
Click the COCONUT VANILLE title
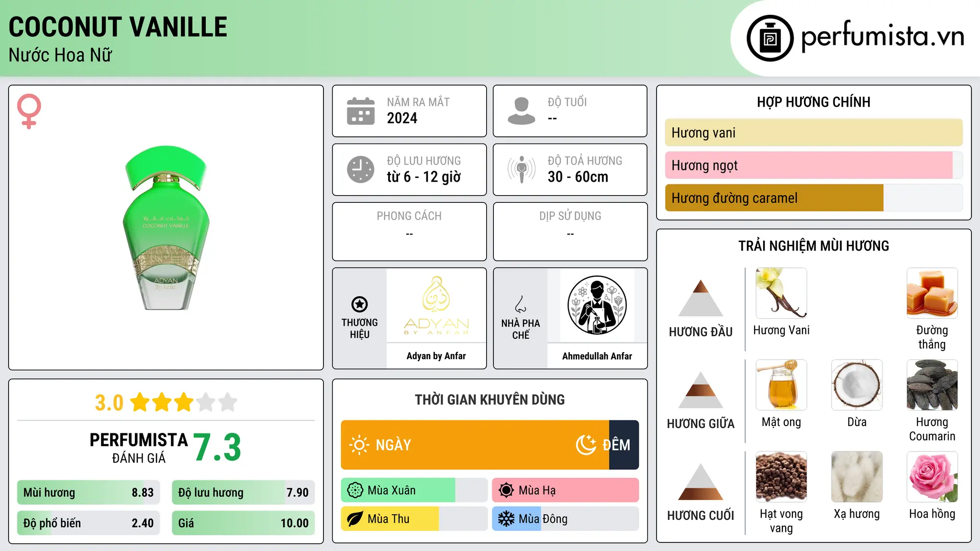(118, 27)
